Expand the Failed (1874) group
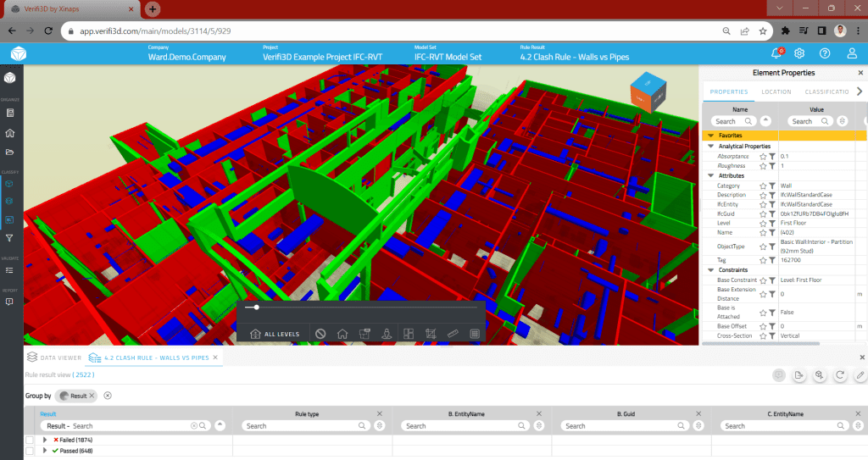 45,440
